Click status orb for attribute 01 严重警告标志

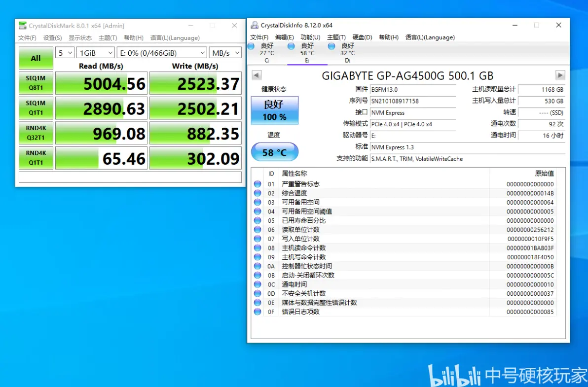(x=257, y=184)
